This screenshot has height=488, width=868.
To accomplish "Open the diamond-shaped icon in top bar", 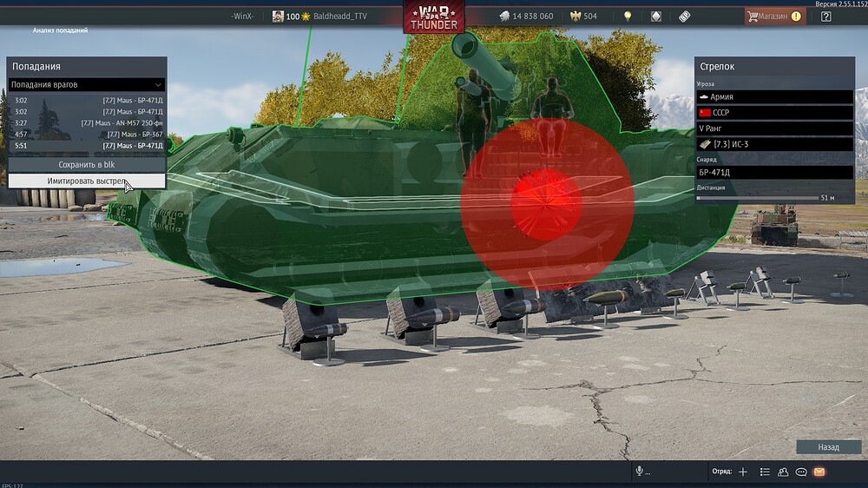I will tap(656, 16).
